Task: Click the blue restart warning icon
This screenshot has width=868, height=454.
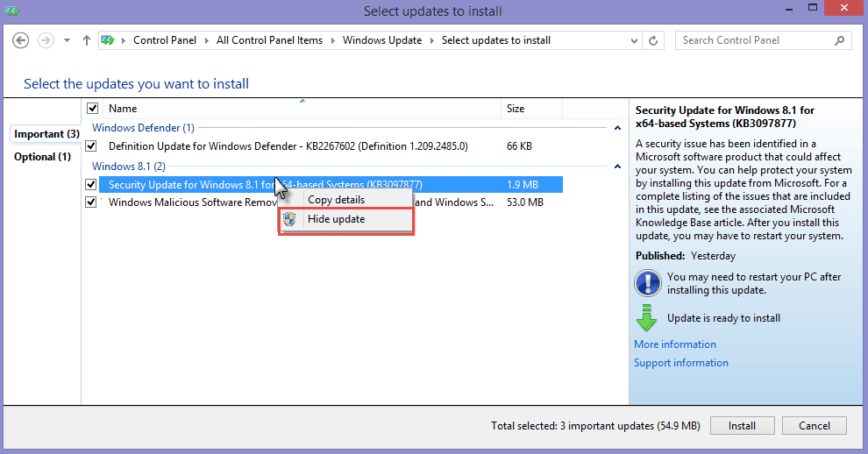Action: [x=648, y=283]
